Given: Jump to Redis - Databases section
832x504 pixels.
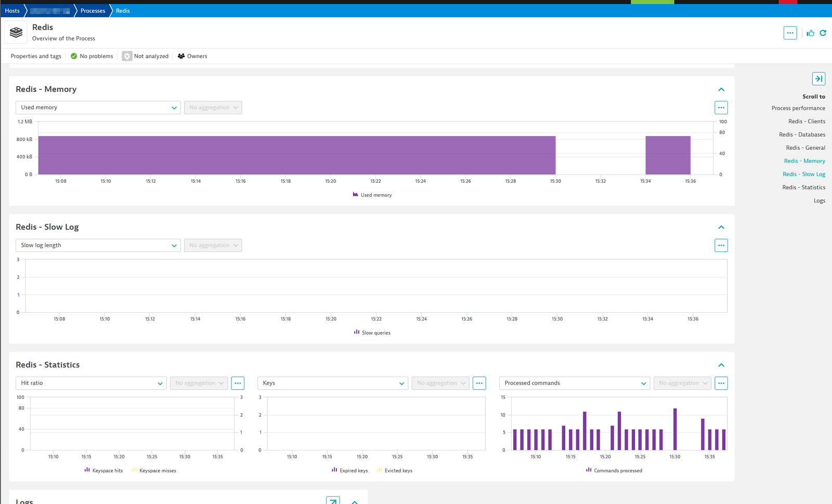Looking at the screenshot, I should [x=802, y=135].
